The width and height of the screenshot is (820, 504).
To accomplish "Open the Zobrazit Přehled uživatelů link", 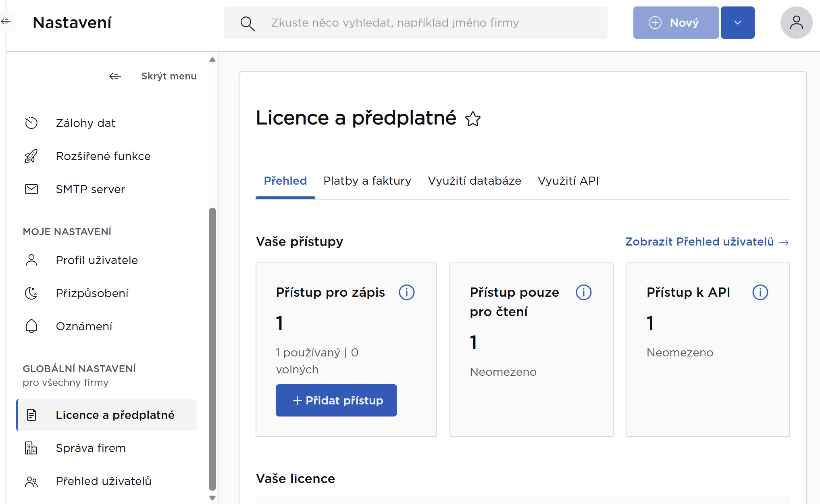I will (x=707, y=242).
